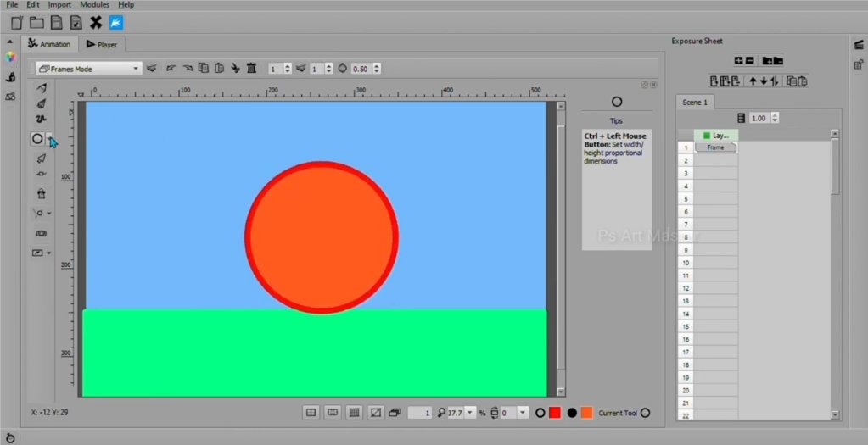Click the trash delete icon in top toolbar
Image resolution: width=868 pixels, height=445 pixels.
251,69
